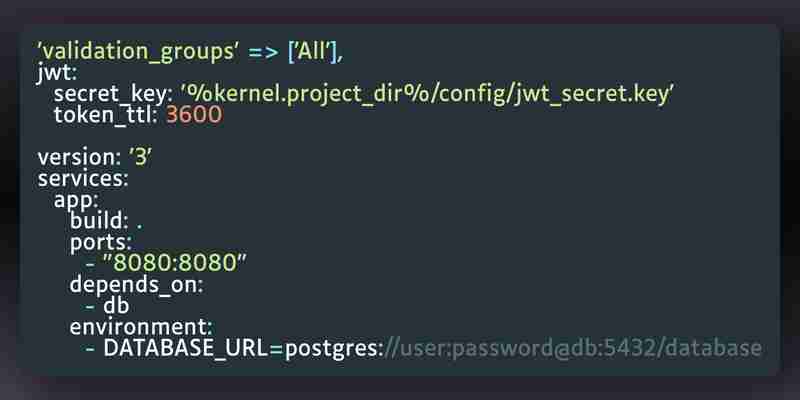Screen dimensions: 800x400
Task: Click the jwt_secret.key path string
Action: tap(428, 95)
